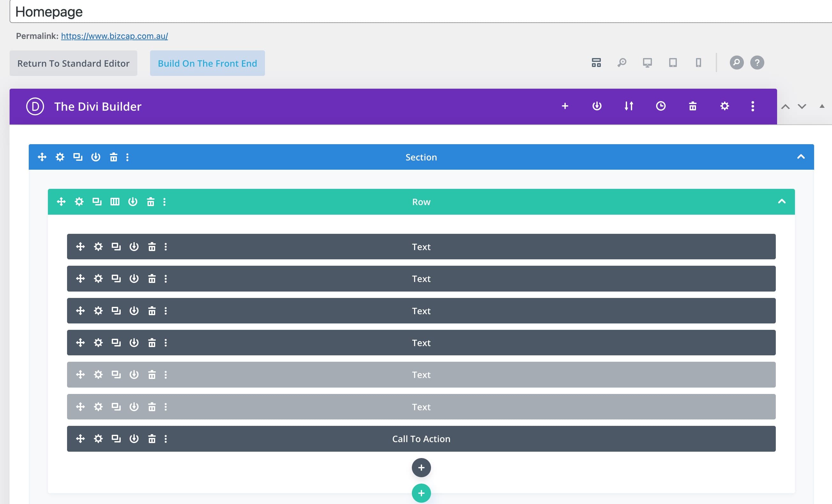Move Divi Builder metabox down arrow
The image size is (832, 504).
pos(802,107)
